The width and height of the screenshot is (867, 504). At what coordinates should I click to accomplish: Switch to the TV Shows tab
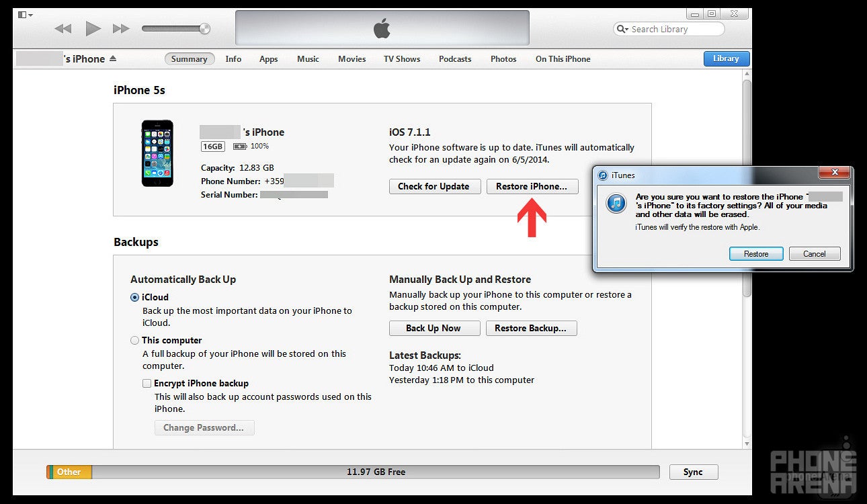(402, 59)
